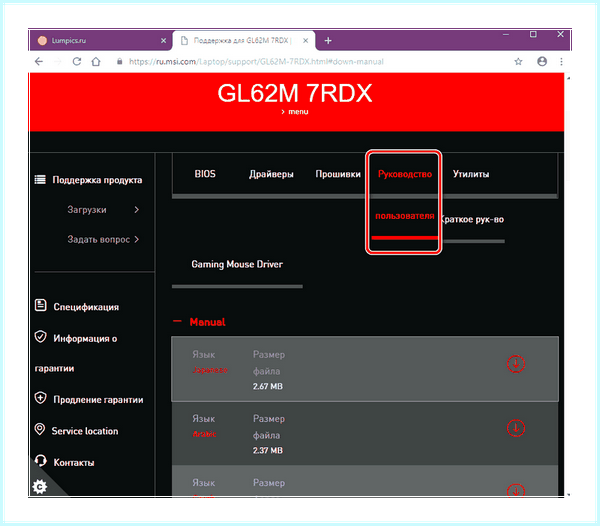
Task: Click the Japanese language label
Action: [210, 370]
